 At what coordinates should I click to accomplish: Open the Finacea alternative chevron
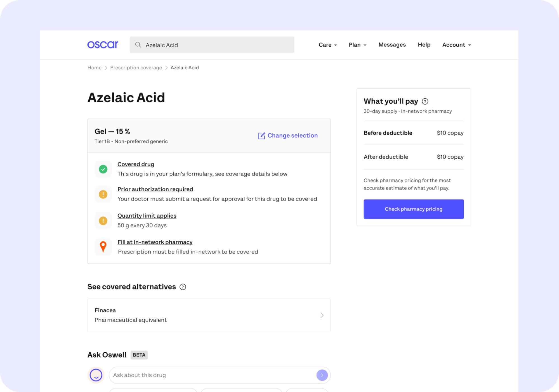point(322,315)
